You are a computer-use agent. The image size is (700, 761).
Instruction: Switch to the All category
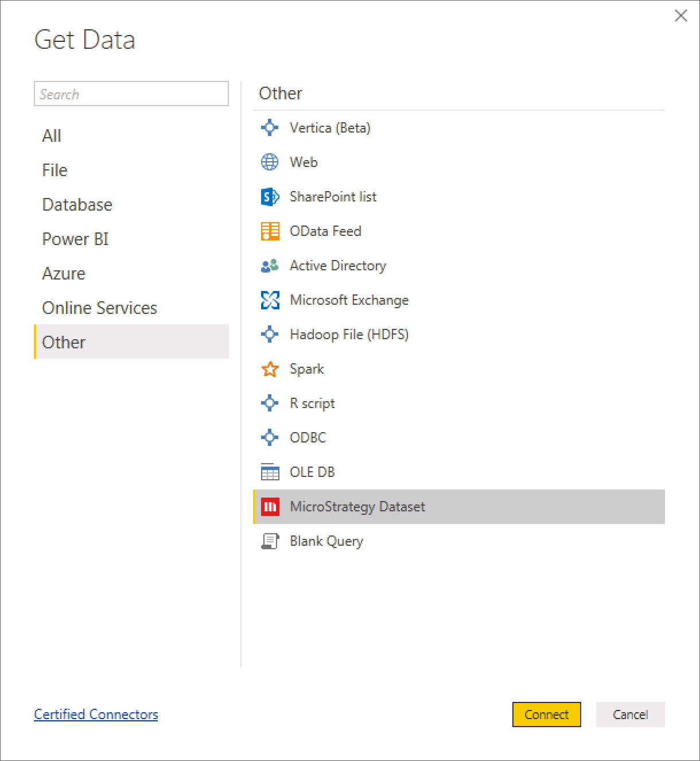(x=52, y=136)
